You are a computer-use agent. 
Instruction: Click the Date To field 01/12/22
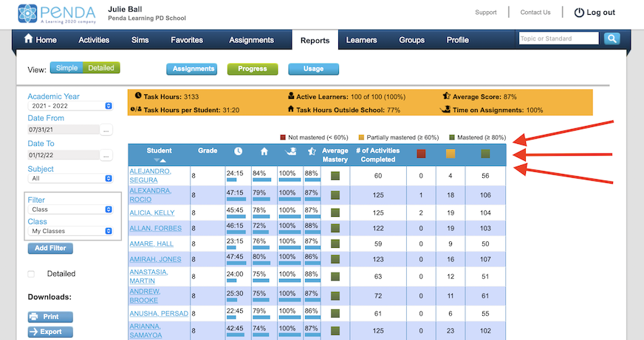[64, 156]
